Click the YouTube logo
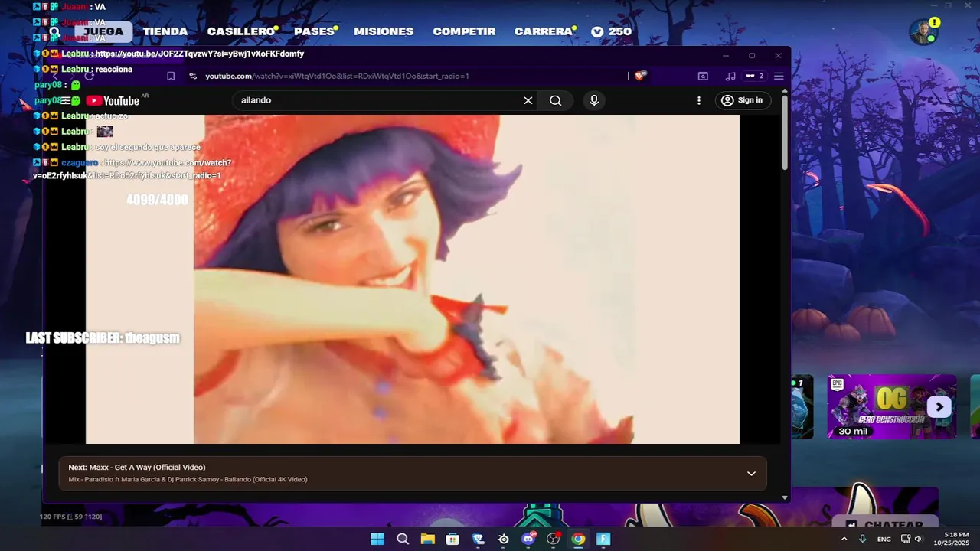Viewport: 980px width, 551px height. click(x=113, y=101)
